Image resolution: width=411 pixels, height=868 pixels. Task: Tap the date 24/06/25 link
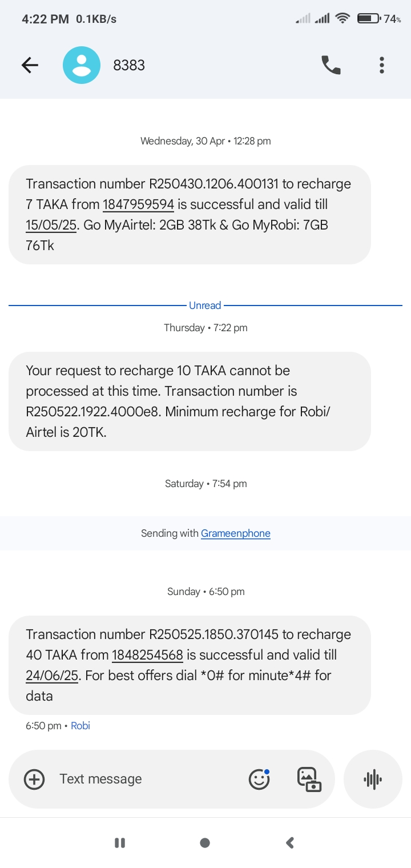click(x=52, y=676)
